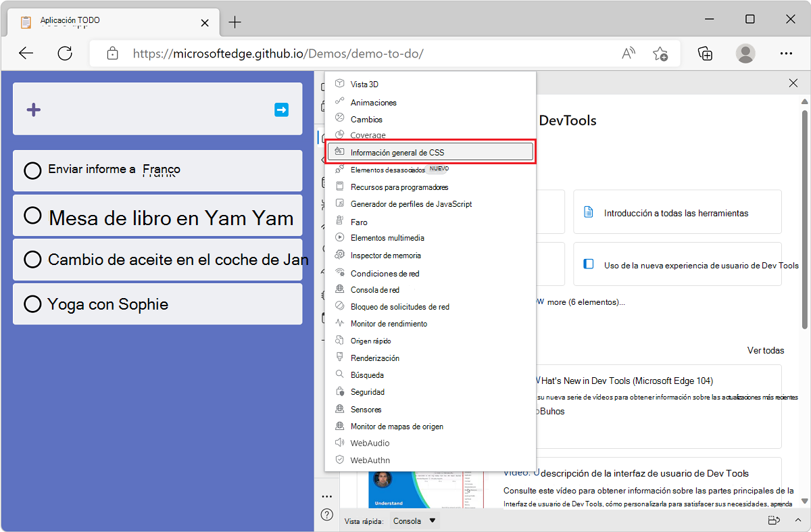811x532 pixels.
Task: Open DevTools more options ellipsis
Action: tap(326, 495)
